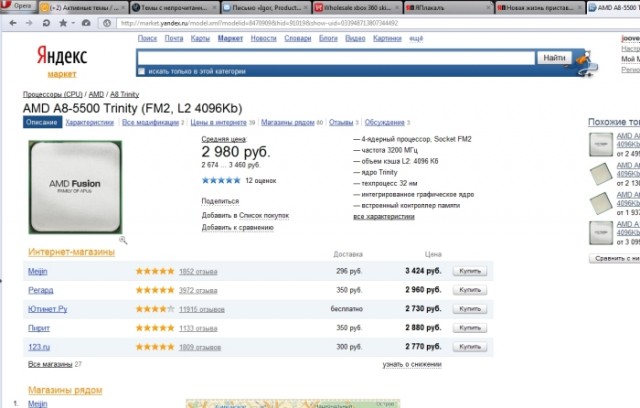This screenshot has height=408, width=640.
Task: Click the Средняя цена link
Action: [224, 139]
